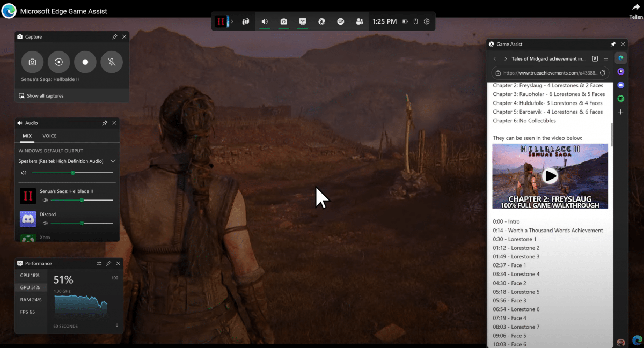Toggle the microphone in the Capture widget
The image size is (644, 348).
click(112, 62)
